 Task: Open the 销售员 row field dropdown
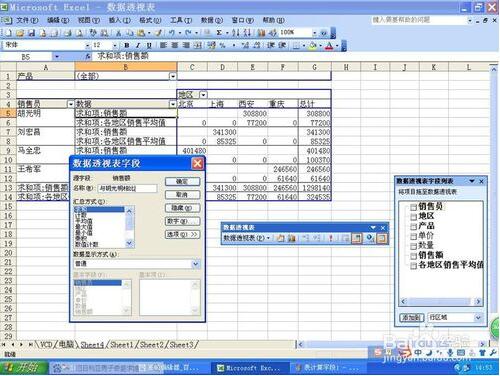[71, 104]
